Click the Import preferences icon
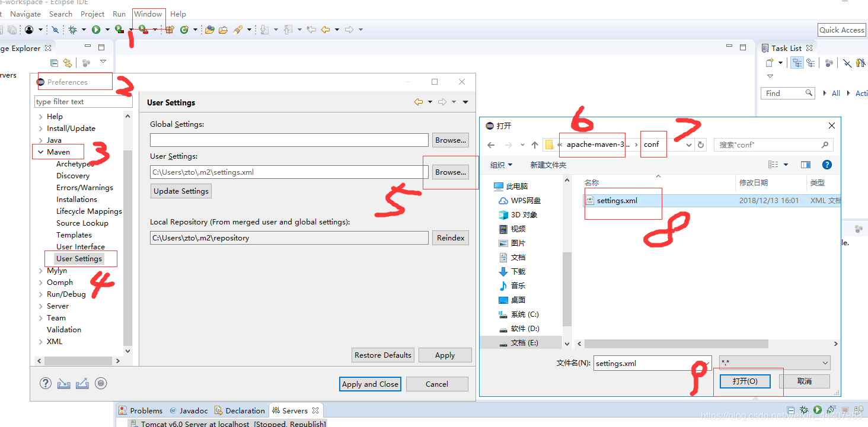 (64, 384)
